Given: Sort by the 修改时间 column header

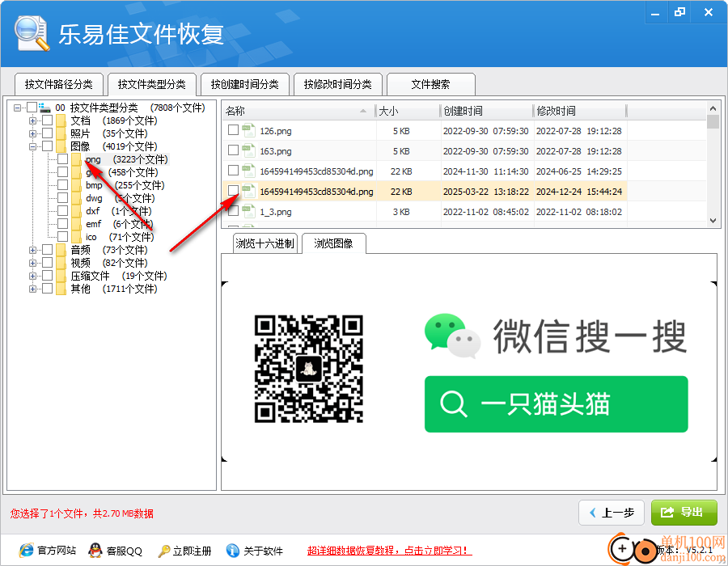Looking at the screenshot, I should pyautogui.click(x=579, y=111).
